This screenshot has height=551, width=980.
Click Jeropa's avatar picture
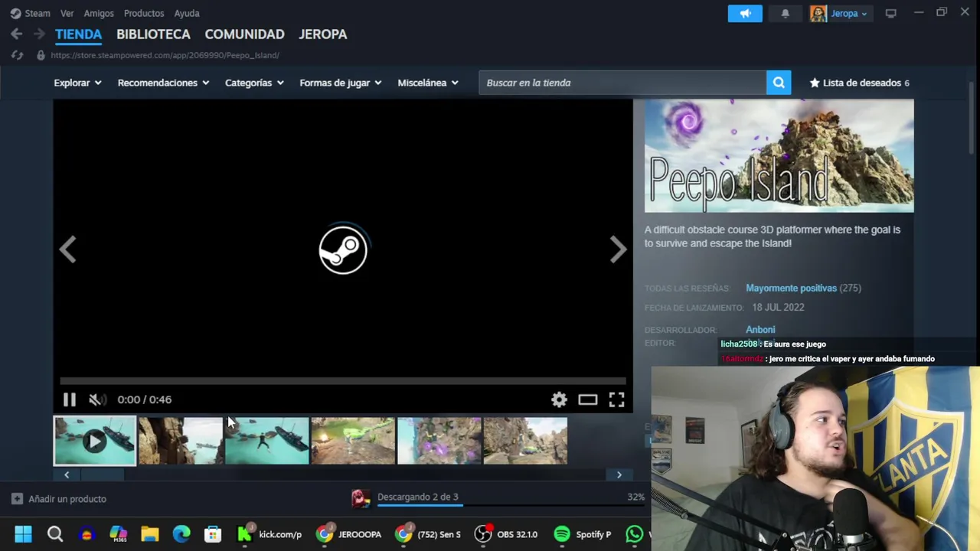(818, 14)
